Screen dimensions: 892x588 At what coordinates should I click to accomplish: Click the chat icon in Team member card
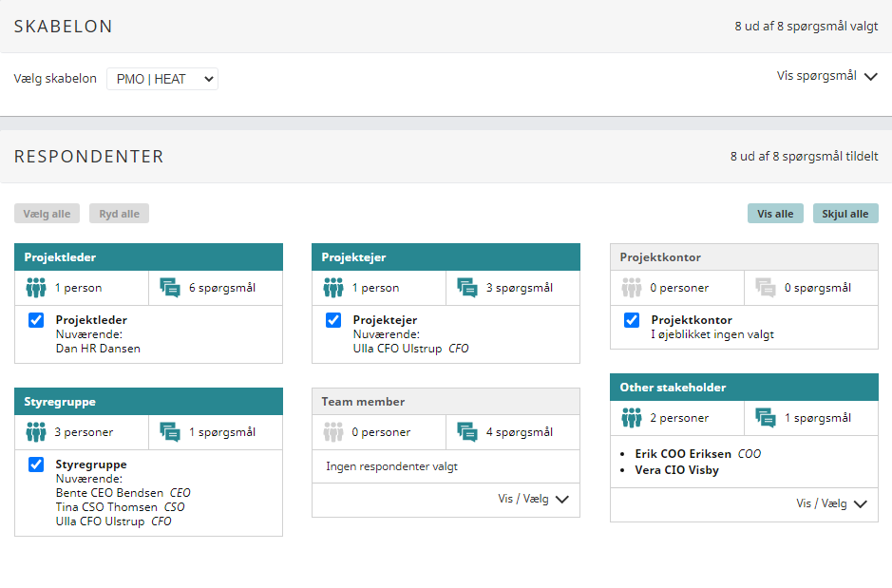click(x=467, y=432)
